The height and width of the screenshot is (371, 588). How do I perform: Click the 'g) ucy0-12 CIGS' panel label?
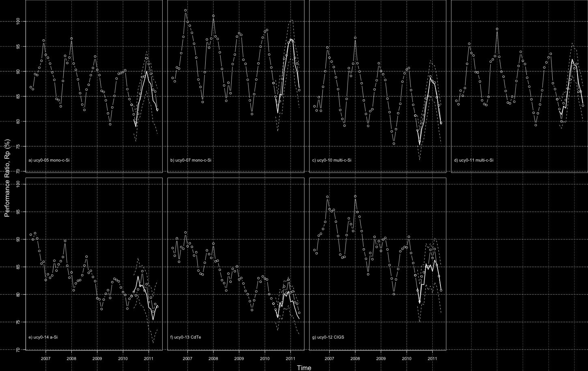point(328,337)
